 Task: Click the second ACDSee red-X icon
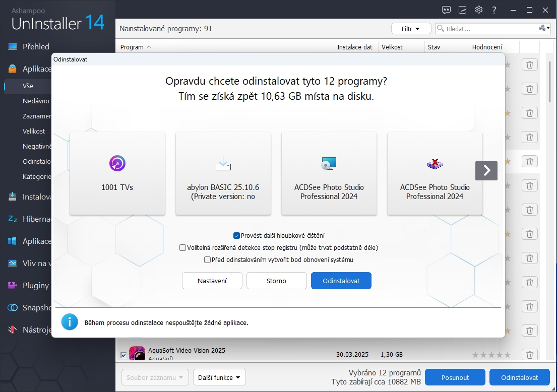435,164
